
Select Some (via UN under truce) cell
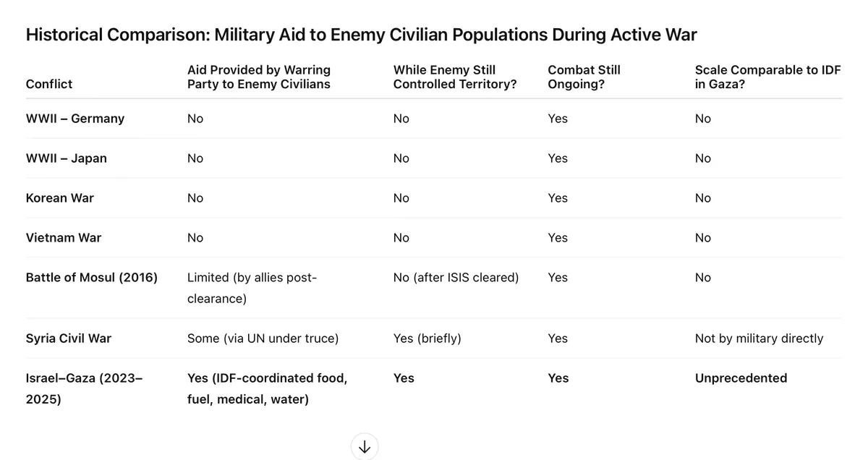coord(263,338)
